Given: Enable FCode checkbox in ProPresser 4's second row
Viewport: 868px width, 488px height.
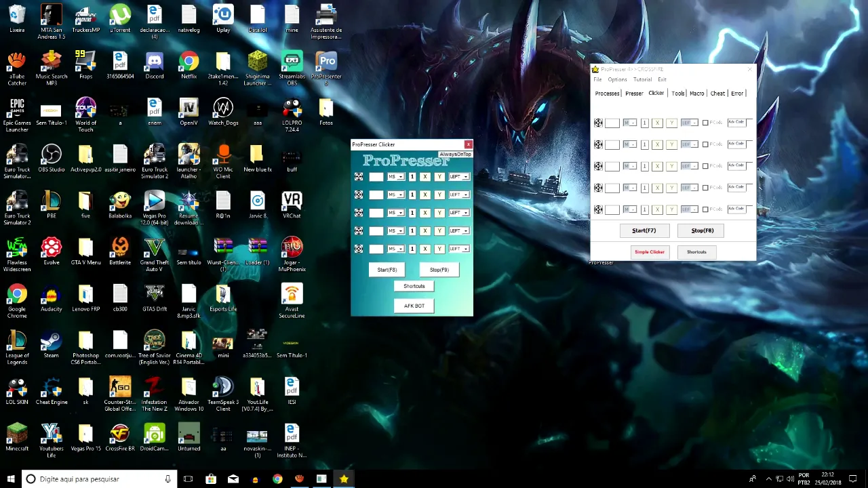Looking at the screenshot, I should point(705,144).
